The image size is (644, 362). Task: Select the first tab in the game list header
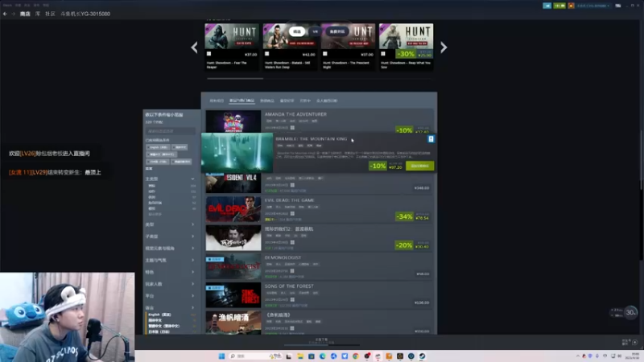pyautogui.click(x=217, y=101)
